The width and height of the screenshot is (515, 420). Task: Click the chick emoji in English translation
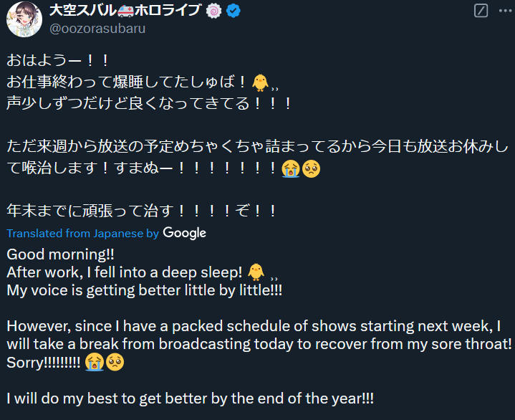point(256,272)
